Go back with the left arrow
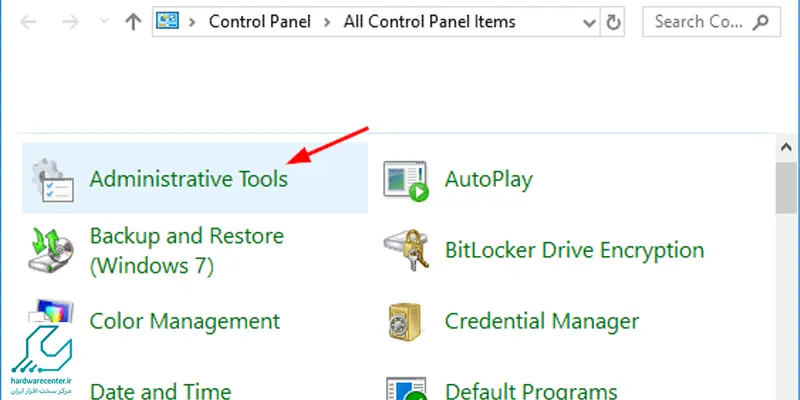This screenshot has width=800, height=400. [x=29, y=22]
